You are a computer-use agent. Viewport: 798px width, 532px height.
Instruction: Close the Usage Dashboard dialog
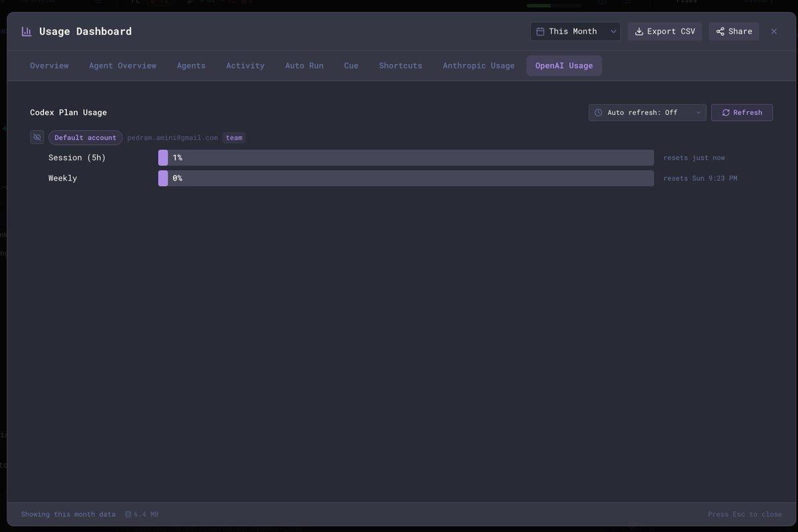(x=774, y=31)
